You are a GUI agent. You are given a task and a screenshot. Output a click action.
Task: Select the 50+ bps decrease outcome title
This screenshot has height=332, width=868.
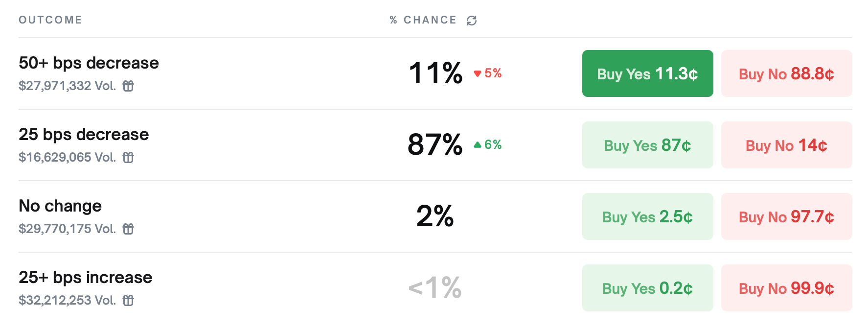[x=89, y=63]
